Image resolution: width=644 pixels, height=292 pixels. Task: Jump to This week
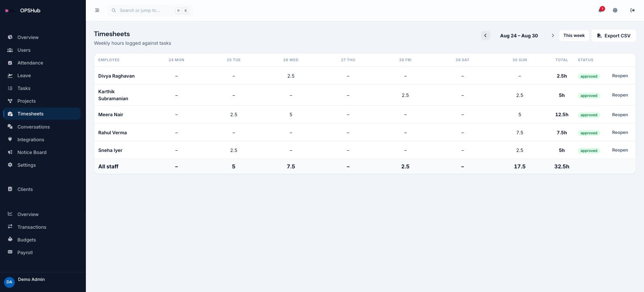574,36
